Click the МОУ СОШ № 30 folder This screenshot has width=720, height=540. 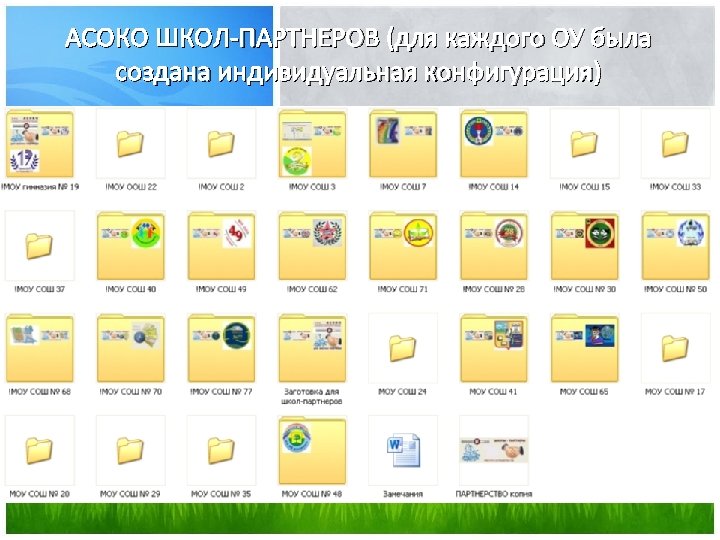click(x=585, y=246)
